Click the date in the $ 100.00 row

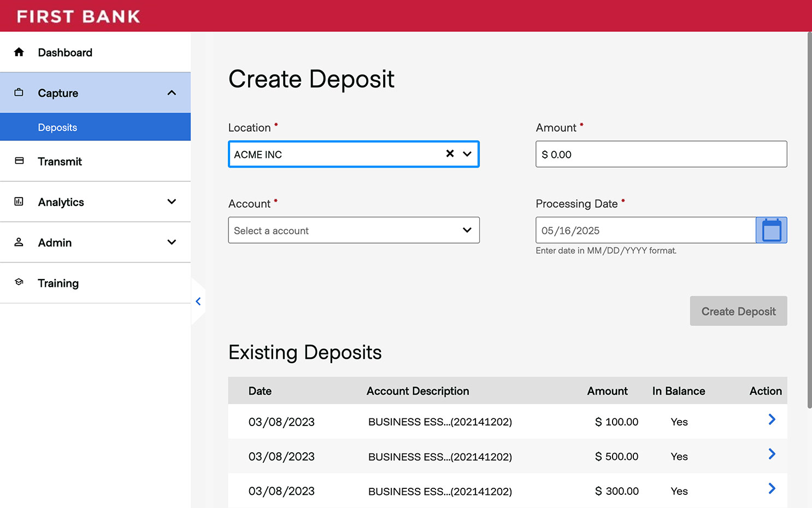click(281, 422)
